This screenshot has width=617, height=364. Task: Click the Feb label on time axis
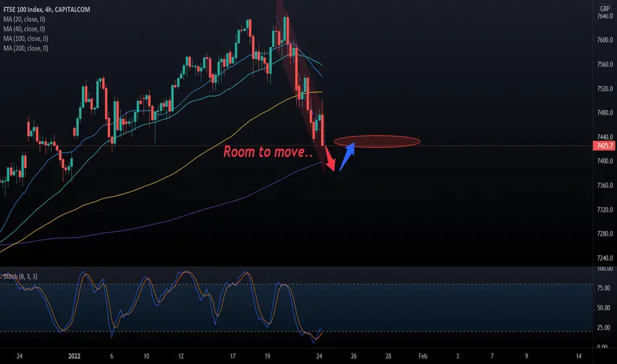[422, 356]
